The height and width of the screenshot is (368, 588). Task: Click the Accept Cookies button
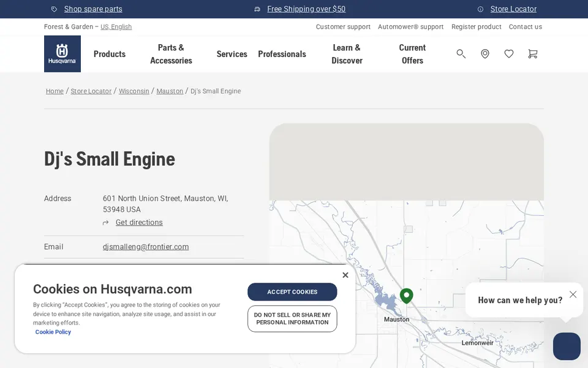292,292
